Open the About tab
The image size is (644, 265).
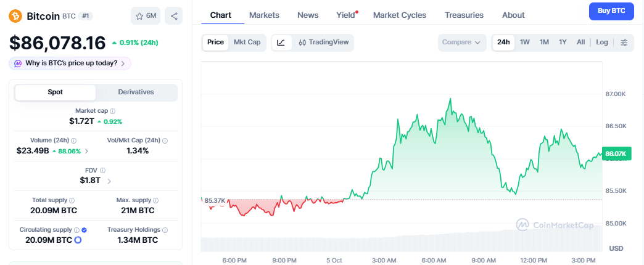pos(513,15)
